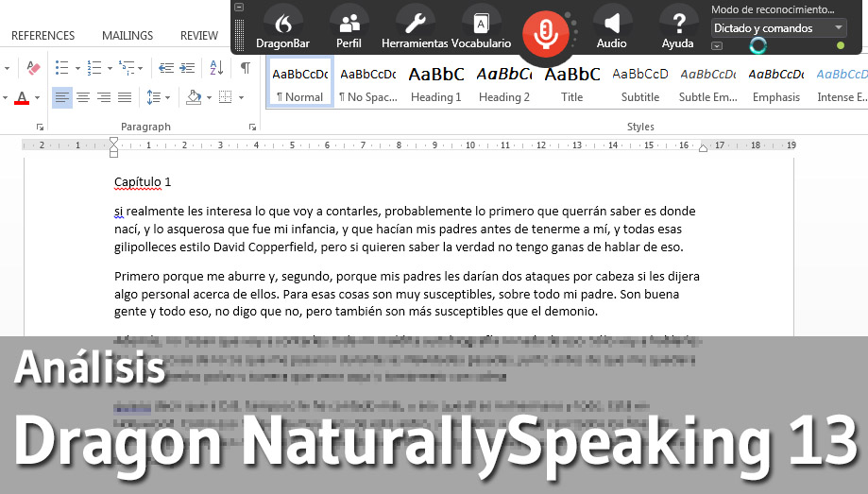Apply the Subtitle style
Viewport: 868px width, 494px height.
click(x=640, y=81)
